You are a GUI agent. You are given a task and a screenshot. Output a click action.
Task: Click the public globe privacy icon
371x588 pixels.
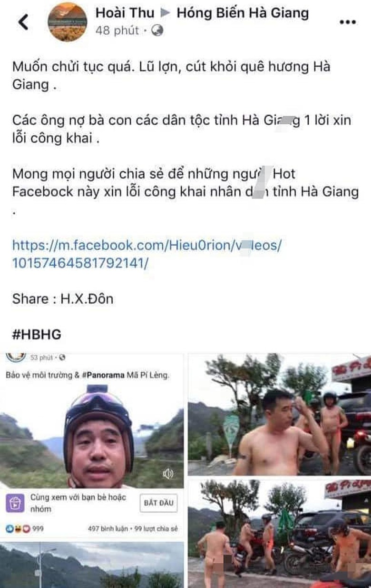[x=157, y=30]
